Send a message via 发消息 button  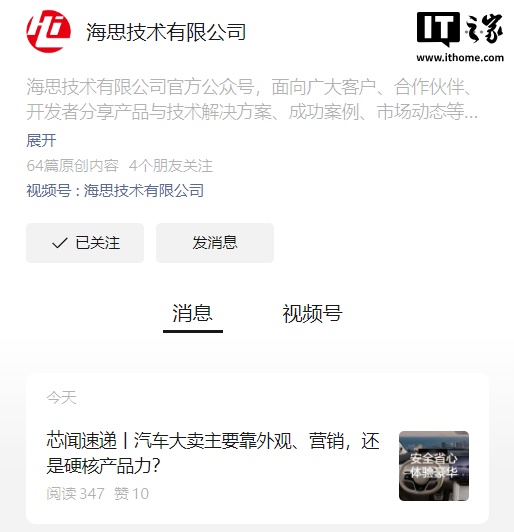tap(215, 243)
